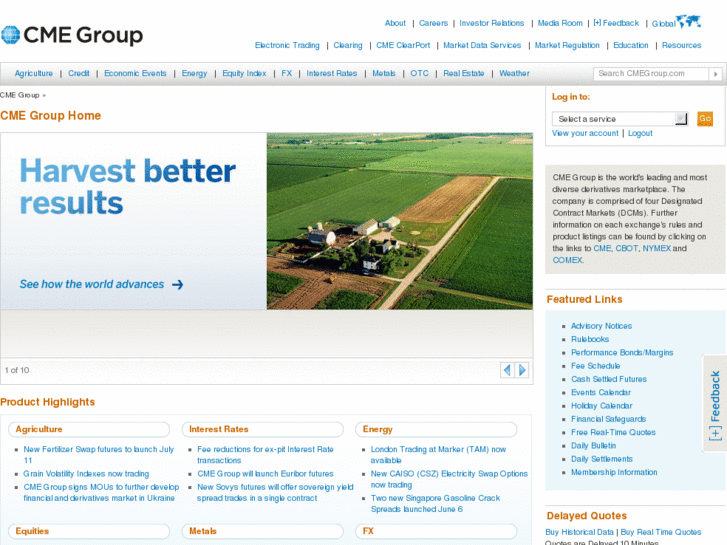Open London Trading at Marker (TAM) item
The image size is (727, 545).
[438, 455]
